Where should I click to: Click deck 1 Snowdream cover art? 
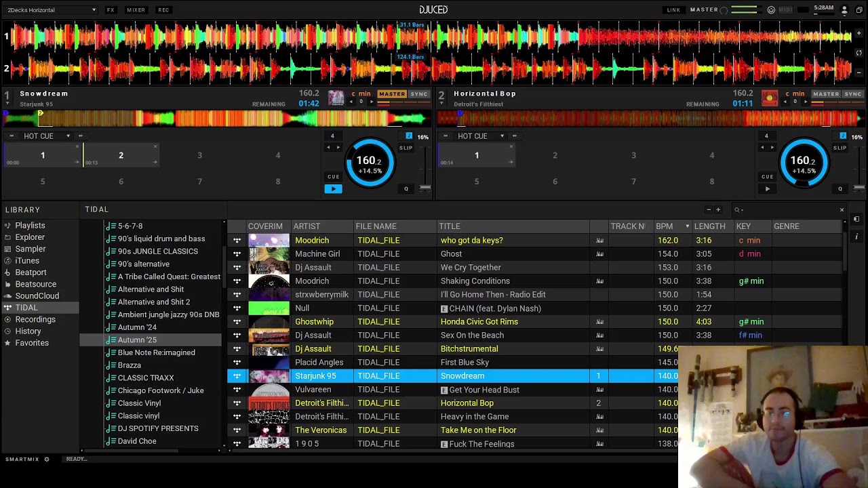pos(336,98)
